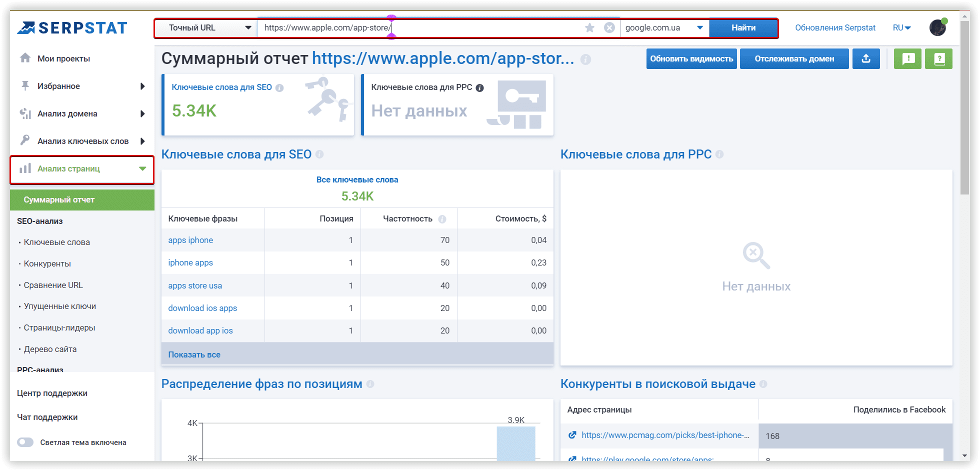Open Упущенные ключи menu item
Image resolution: width=980 pixels, height=471 pixels.
59,306
